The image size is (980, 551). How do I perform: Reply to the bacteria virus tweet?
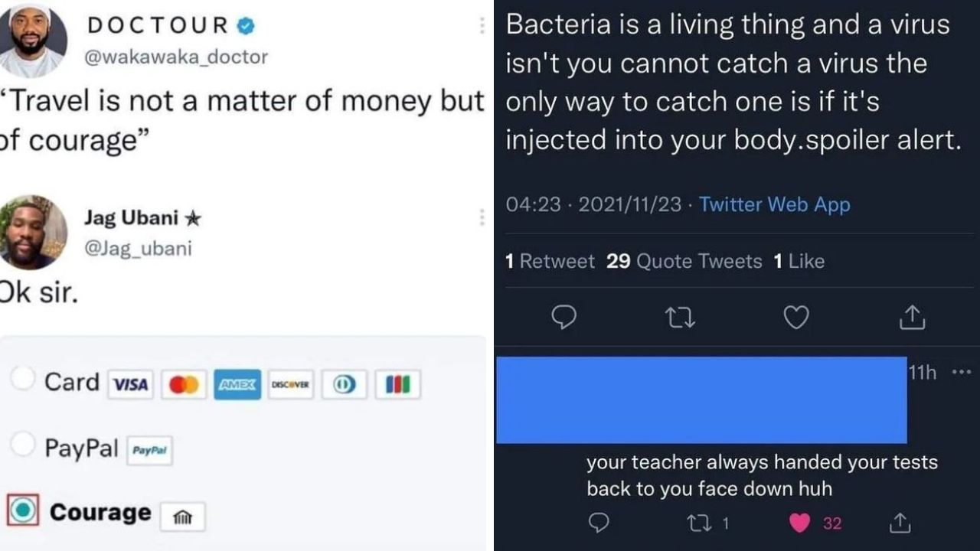(x=564, y=318)
